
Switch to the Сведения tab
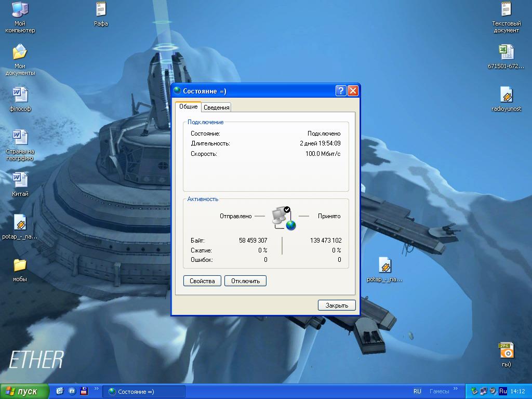(217, 107)
